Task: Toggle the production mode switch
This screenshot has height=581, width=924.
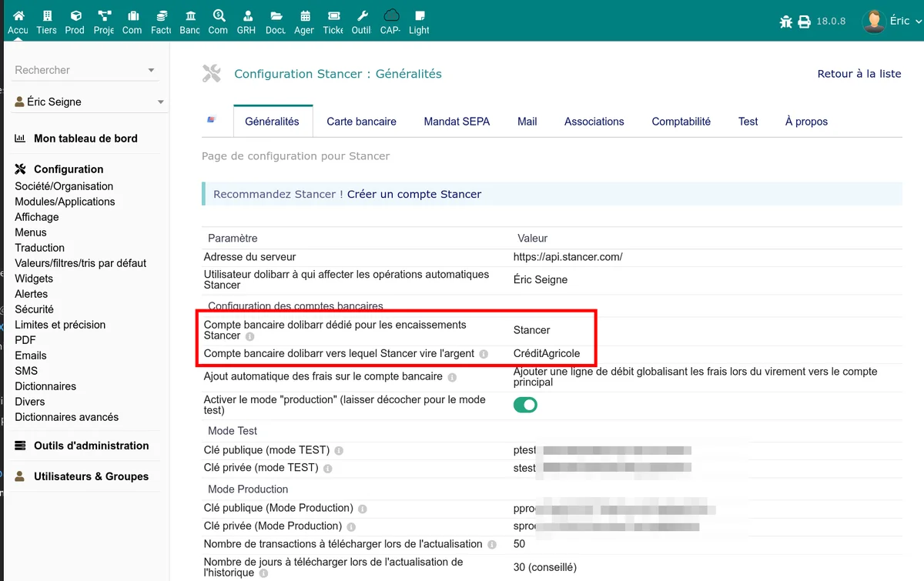Action: click(x=525, y=405)
